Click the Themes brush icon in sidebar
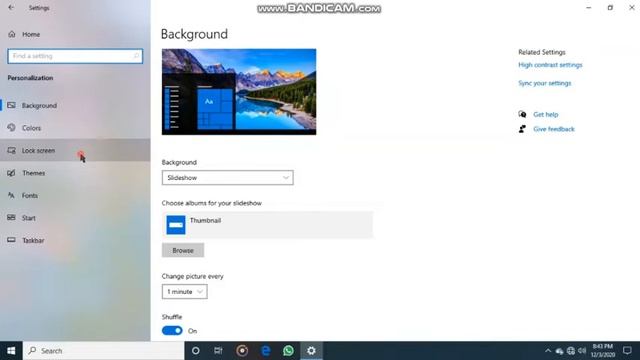 pyautogui.click(x=11, y=173)
